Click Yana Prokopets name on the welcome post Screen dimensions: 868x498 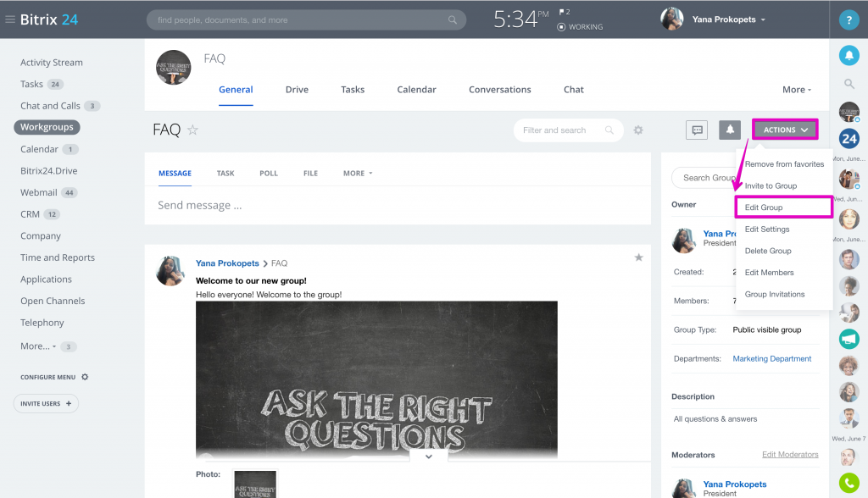227,263
